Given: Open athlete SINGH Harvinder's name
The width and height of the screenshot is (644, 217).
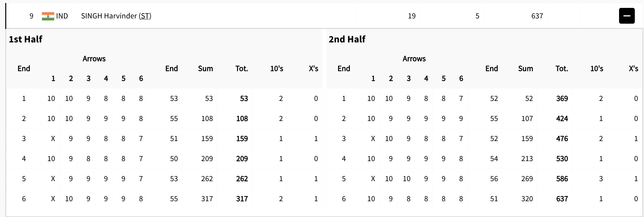Looking at the screenshot, I should click(x=109, y=16).
